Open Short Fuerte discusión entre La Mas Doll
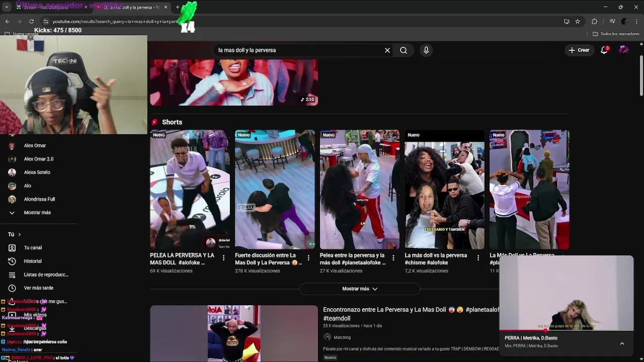The width and height of the screenshot is (644, 362). click(x=275, y=190)
